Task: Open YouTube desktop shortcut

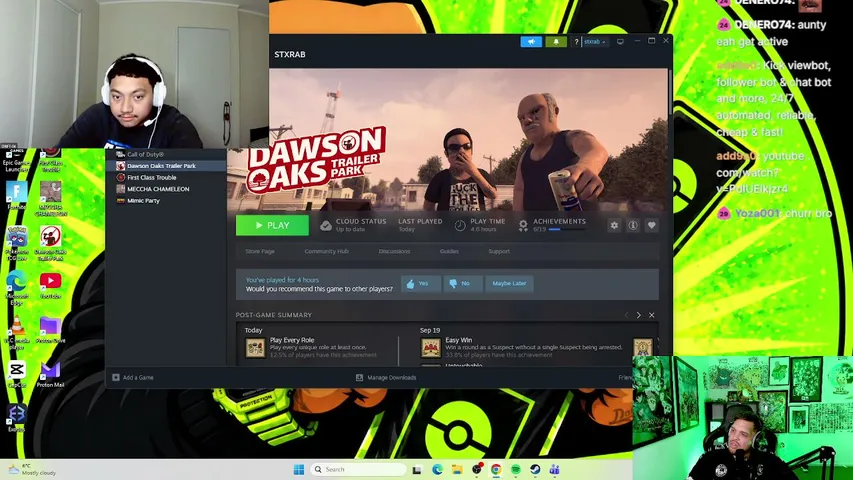Action: [51, 285]
